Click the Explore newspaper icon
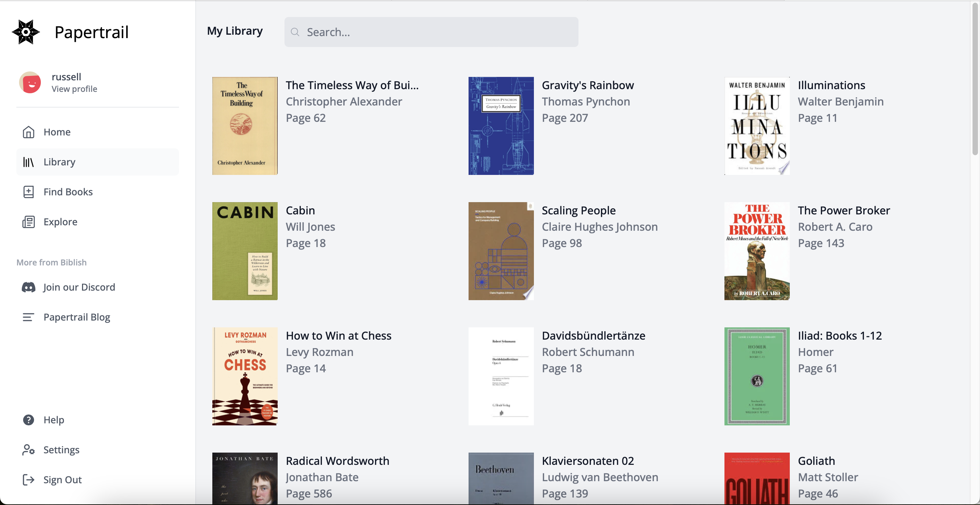 tap(29, 222)
